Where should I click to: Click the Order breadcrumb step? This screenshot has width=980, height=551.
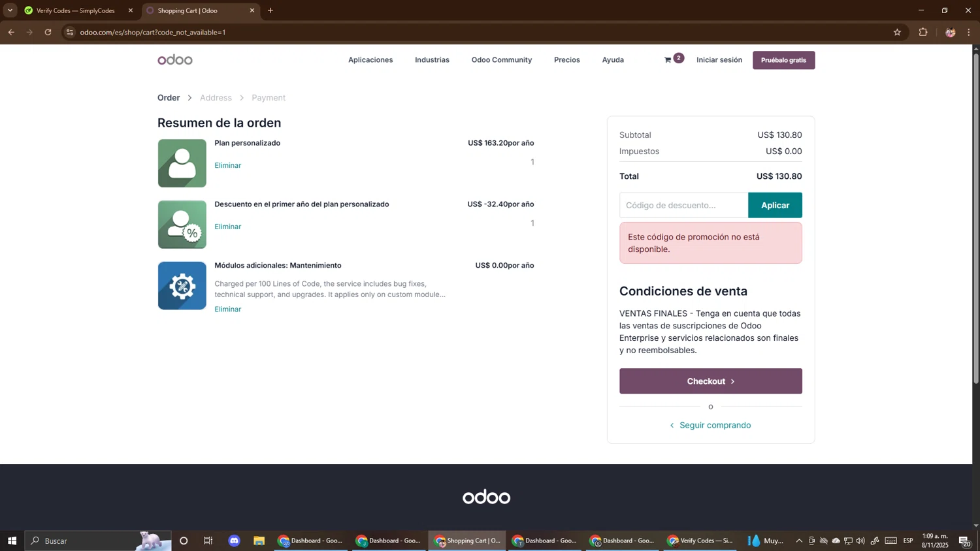(x=169, y=98)
